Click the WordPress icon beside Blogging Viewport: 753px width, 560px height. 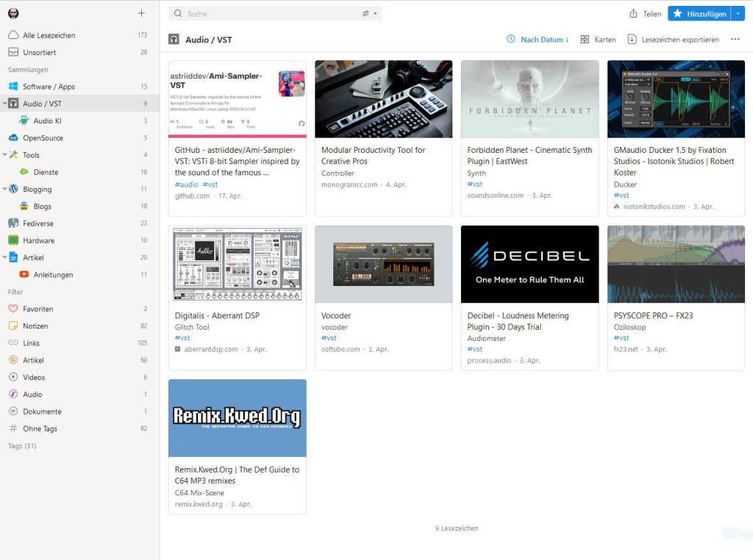tap(13, 189)
